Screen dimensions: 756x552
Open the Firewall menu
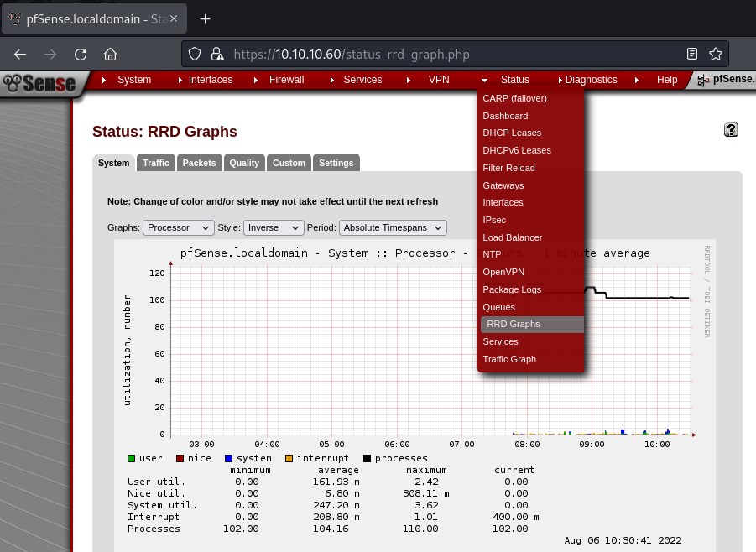(x=286, y=80)
